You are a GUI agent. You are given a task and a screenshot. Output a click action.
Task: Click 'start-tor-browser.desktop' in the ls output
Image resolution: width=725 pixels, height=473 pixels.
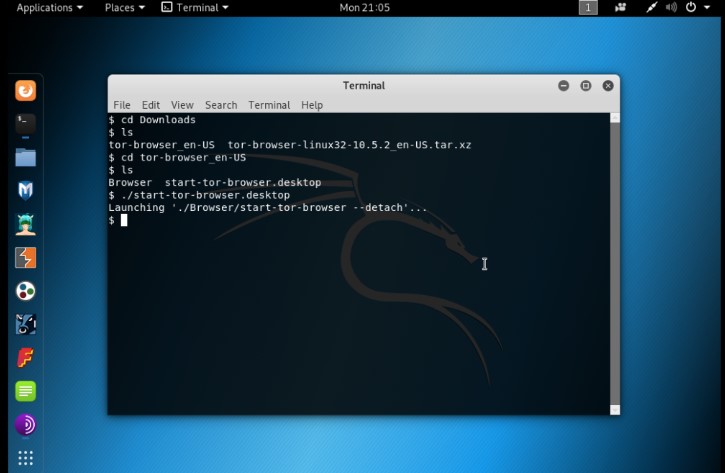[x=243, y=183]
